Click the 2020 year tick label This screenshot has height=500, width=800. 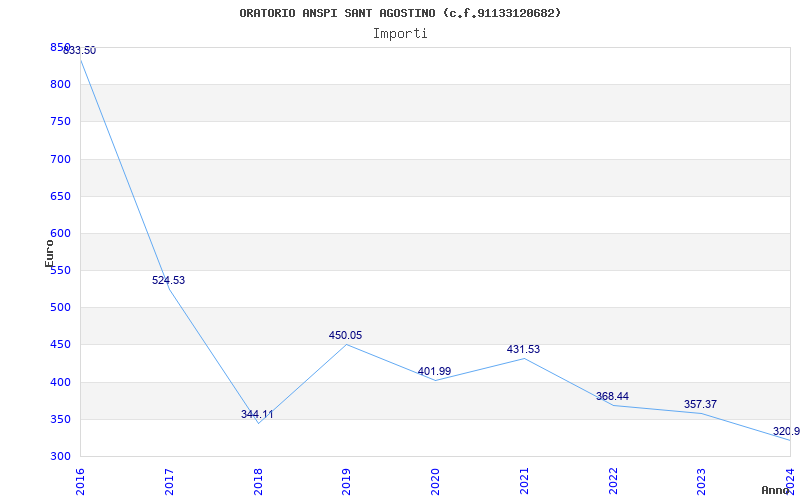435,481
